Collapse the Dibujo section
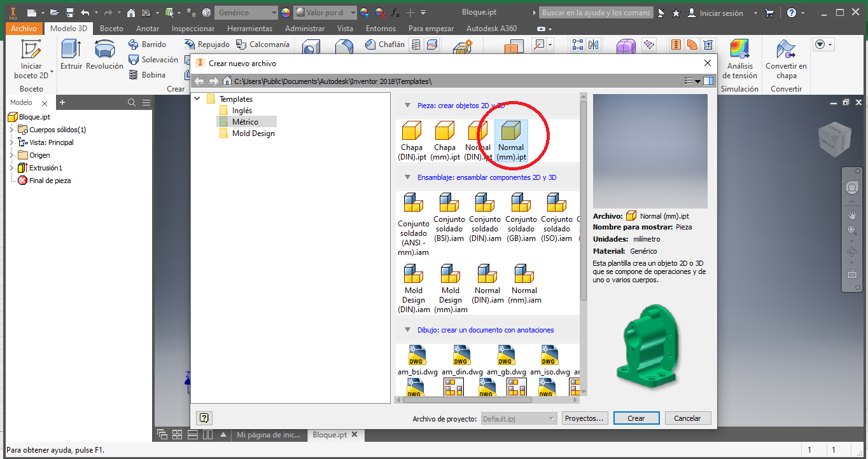The image size is (868, 459). (408, 330)
